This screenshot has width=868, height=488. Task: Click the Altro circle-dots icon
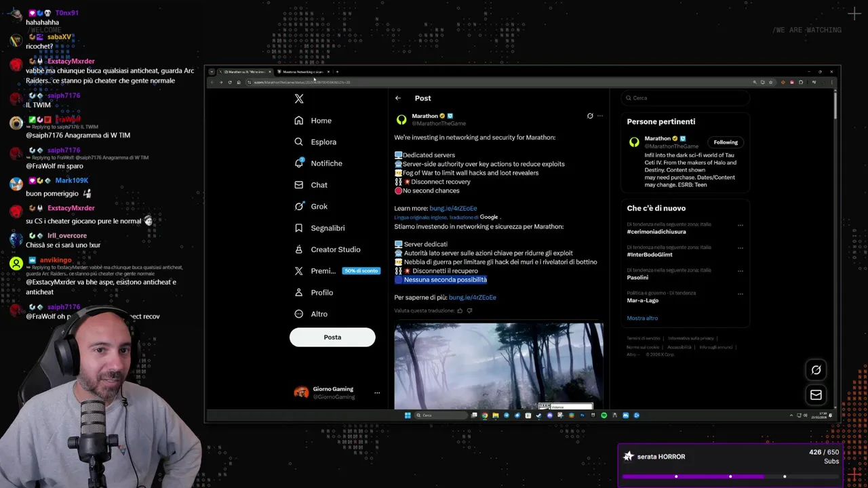tap(299, 314)
